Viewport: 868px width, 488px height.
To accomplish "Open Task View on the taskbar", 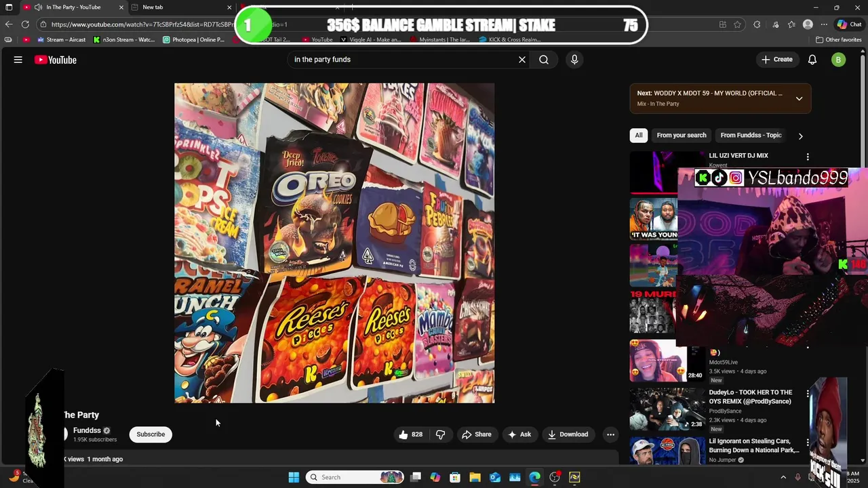I will coord(416,477).
